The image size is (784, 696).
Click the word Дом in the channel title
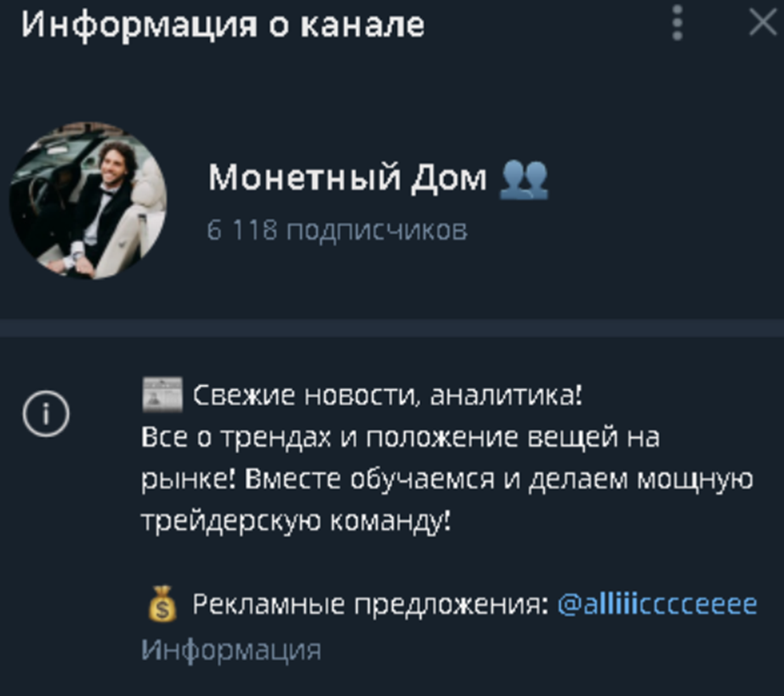click(448, 178)
